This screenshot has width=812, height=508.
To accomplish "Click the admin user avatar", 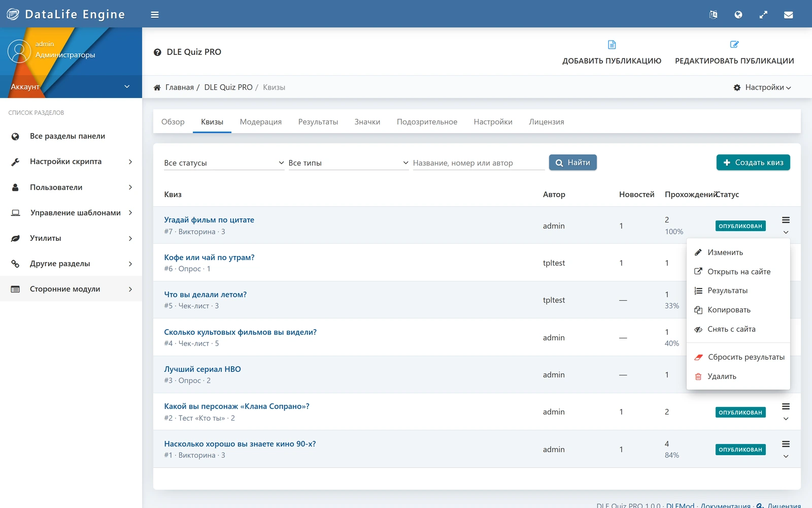I will tap(19, 51).
